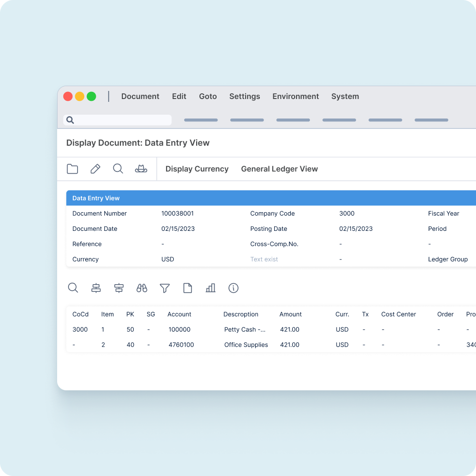Open the search icon above the line items table
Image resolution: width=476 pixels, height=476 pixels.
point(73,288)
